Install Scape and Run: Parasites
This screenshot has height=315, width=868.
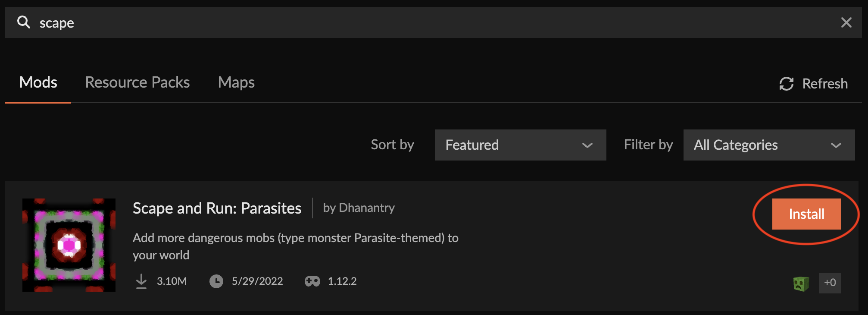tap(806, 214)
